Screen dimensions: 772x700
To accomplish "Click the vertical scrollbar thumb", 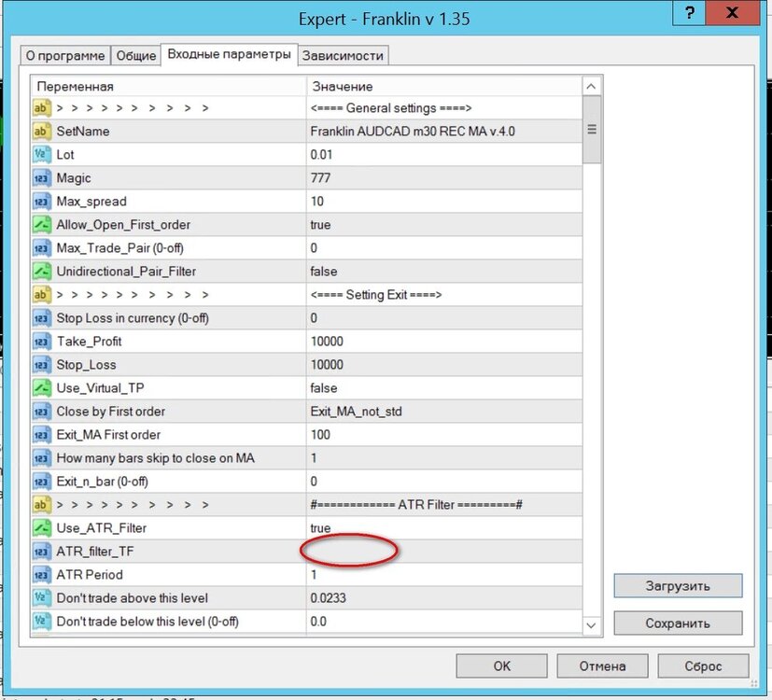I will tap(591, 130).
